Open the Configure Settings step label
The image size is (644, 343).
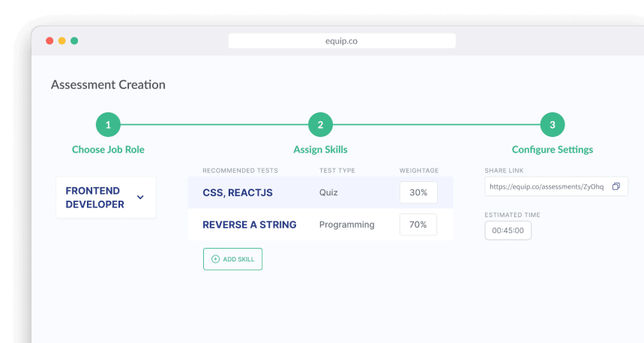553,150
